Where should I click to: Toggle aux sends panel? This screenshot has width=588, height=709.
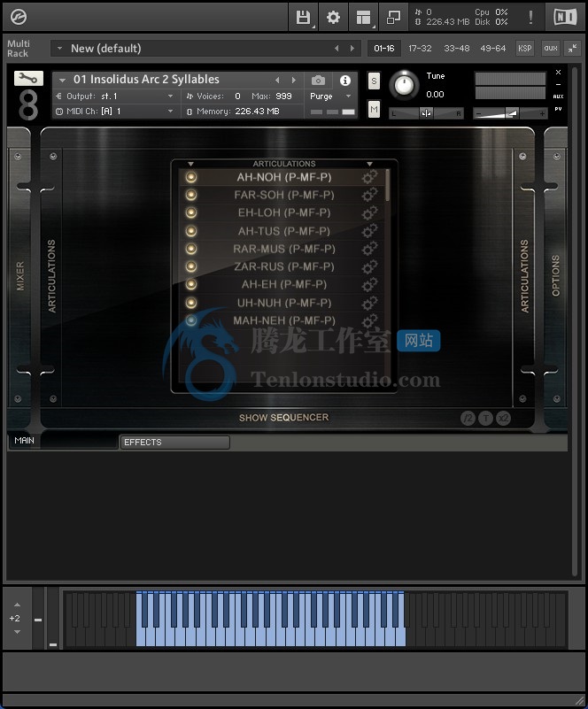[551, 48]
